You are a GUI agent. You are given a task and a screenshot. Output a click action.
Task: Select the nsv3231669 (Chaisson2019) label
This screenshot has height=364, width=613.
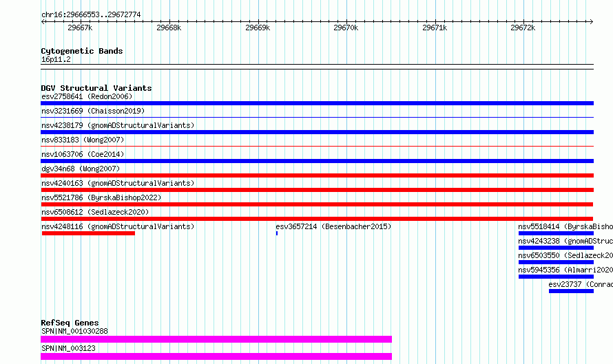pos(93,111)
